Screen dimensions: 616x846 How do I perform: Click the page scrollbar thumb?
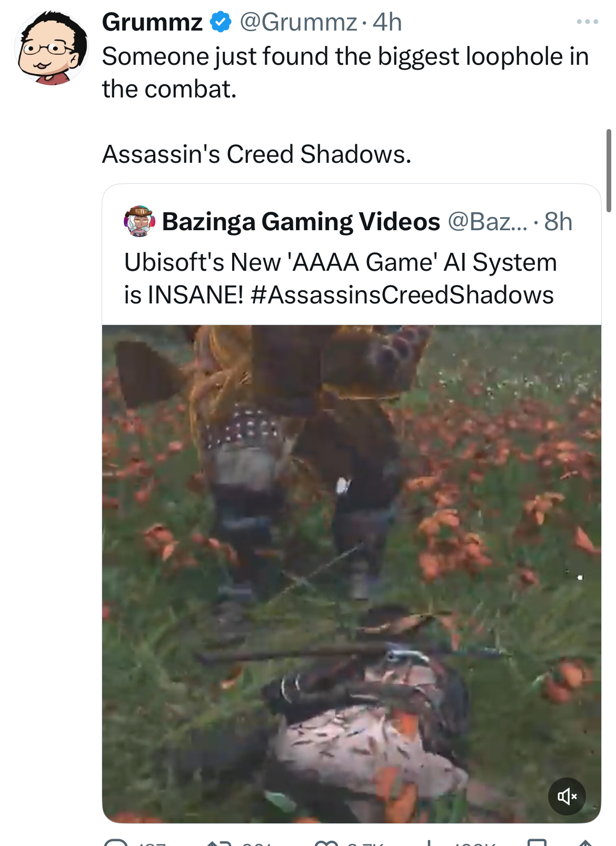tap(609, 170)
